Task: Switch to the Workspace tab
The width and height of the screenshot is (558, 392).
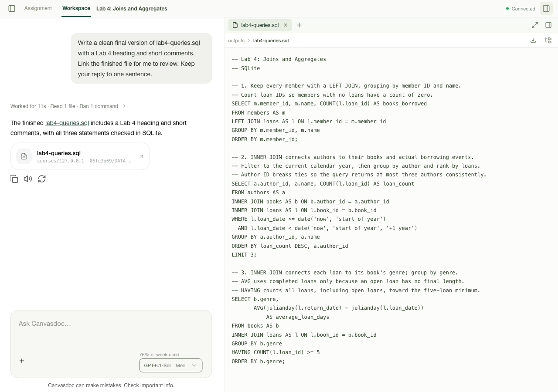Action: (76, 8)
